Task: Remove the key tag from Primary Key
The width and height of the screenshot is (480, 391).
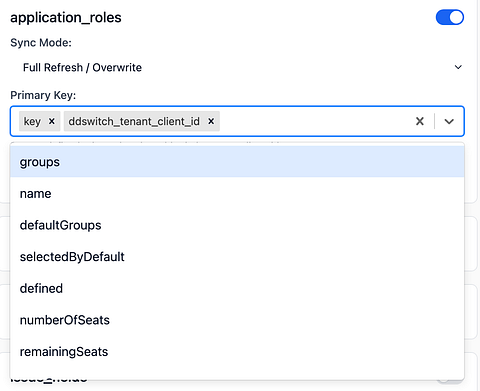Action: point(52,121)
